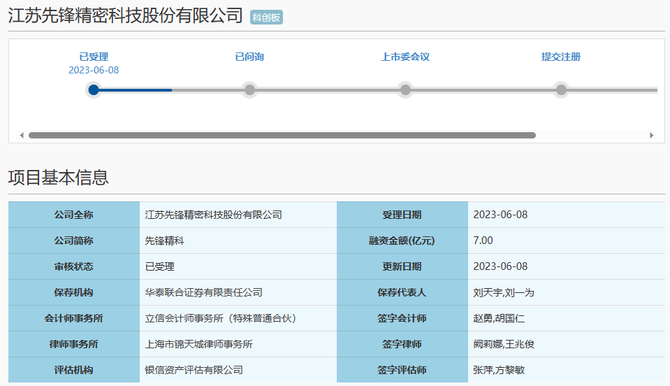Click company full name value in table

(213, 215)
